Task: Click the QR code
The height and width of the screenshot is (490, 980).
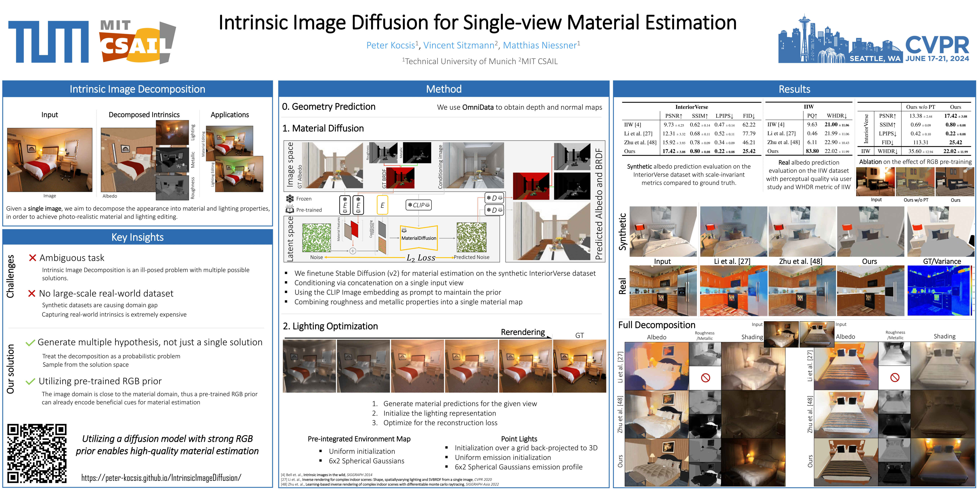Action: [37, 453]
